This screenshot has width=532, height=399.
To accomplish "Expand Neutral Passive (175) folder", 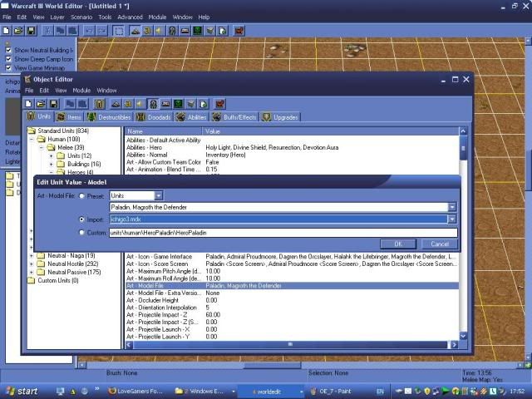I will pos(32,272).
